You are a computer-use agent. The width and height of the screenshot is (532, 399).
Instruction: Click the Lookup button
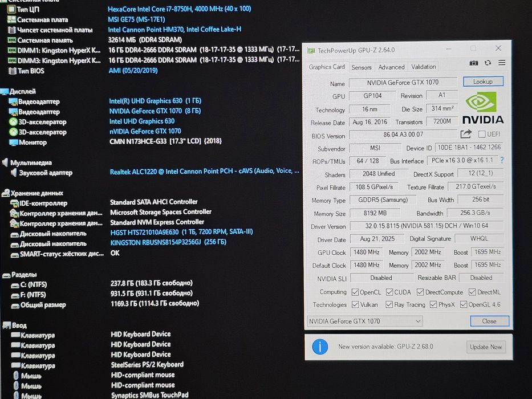pyautogui.click(x=483, y=82)
